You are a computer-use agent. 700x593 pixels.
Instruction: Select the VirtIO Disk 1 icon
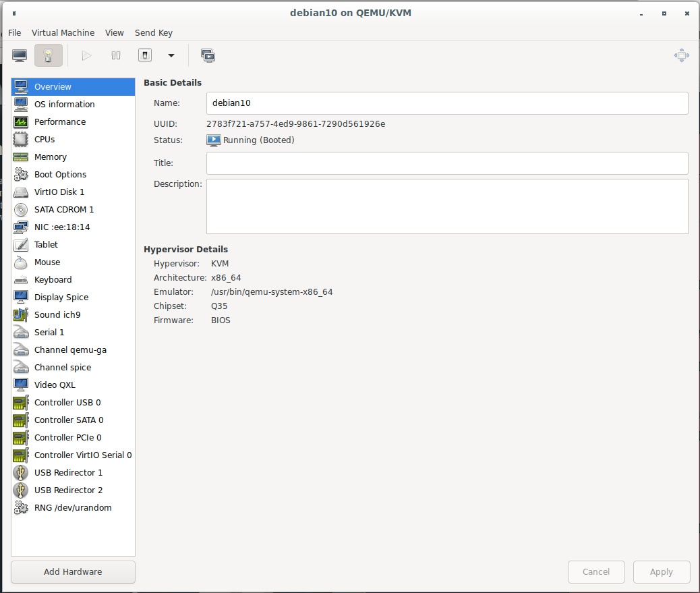click(21, 192)
